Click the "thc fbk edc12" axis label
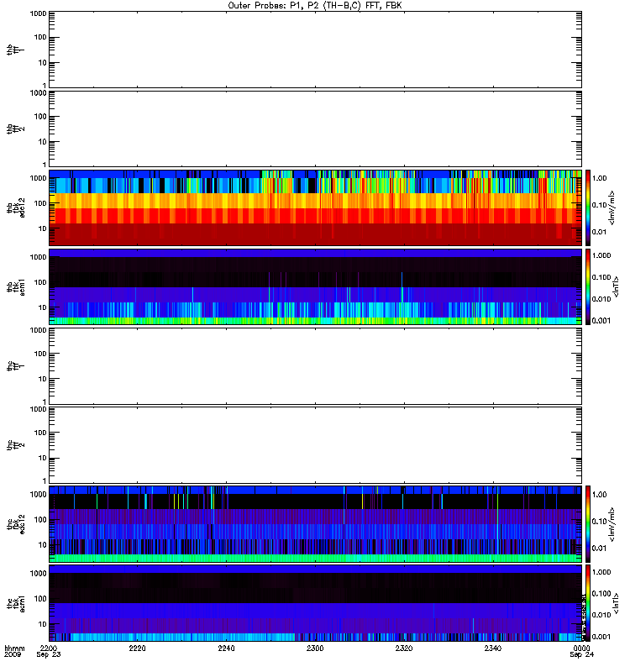Image resolution: width=630 pixels, height=672 pixels. [15, 524]
